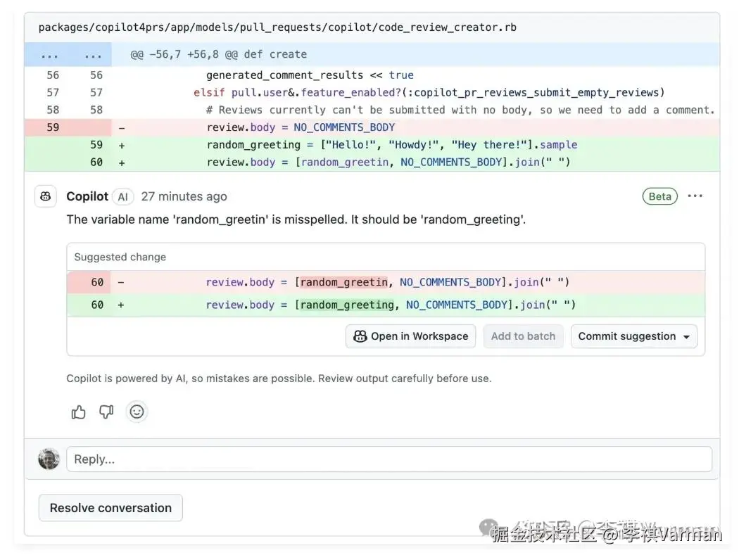The image size is (739, 560).
Task: Click the AI badge next to Copilot
Action: pyautogui.click(x=123, y=197)
